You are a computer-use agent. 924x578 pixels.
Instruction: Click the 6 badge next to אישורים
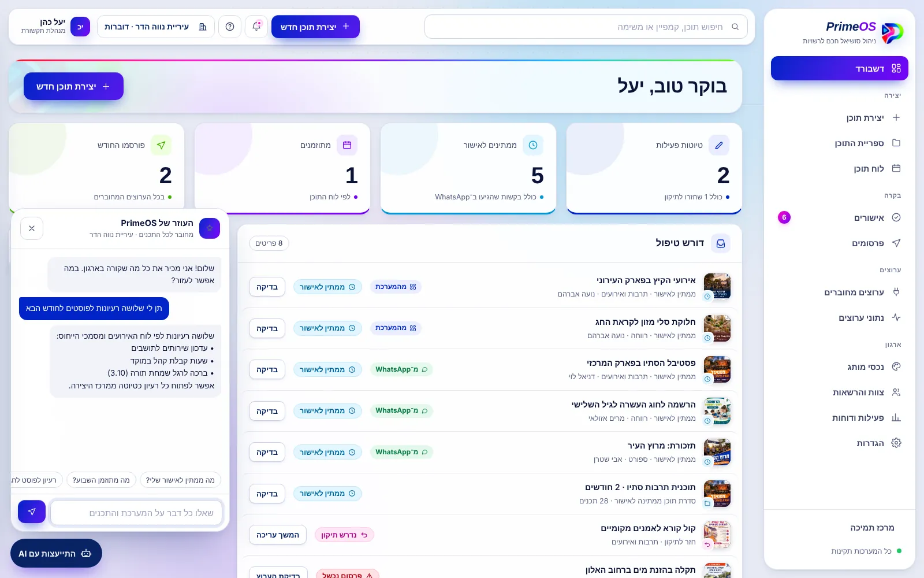tap(784, 217)
